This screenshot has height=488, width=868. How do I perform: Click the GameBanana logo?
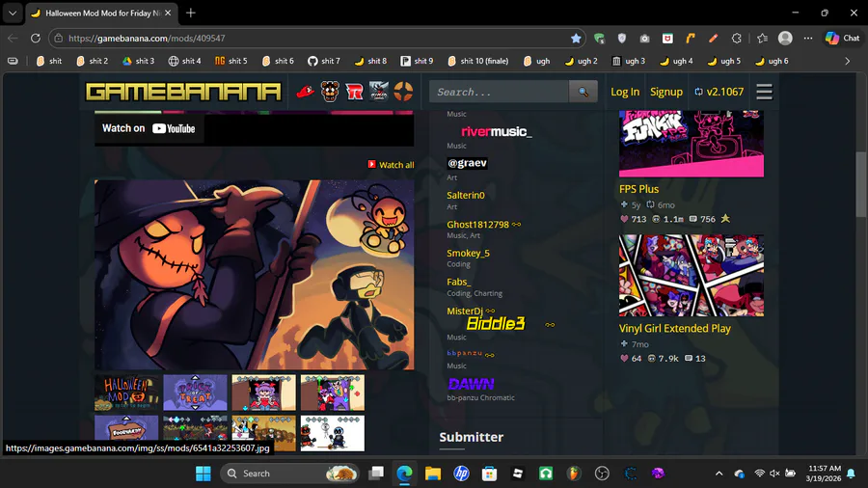tap(183, 92)
